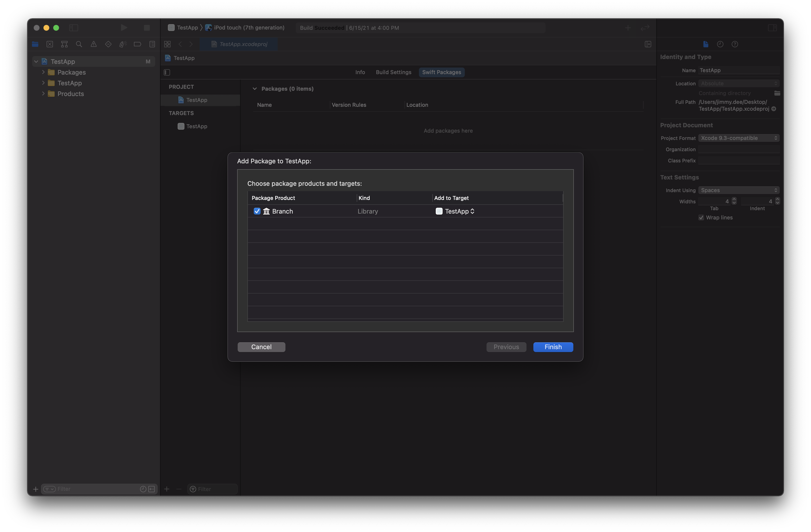Toggle the Wrap lines checkbox

point(701,218)
